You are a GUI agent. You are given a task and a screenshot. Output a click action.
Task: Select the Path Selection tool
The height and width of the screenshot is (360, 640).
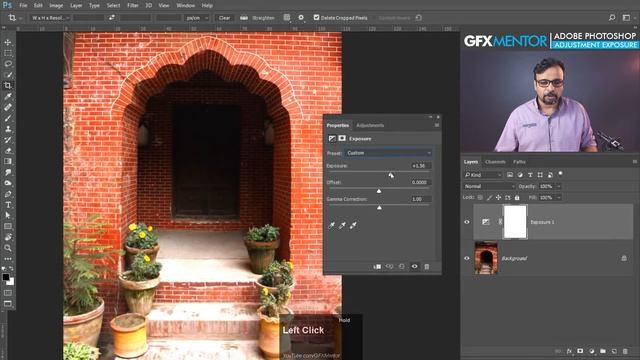click(x=8, y=216)
